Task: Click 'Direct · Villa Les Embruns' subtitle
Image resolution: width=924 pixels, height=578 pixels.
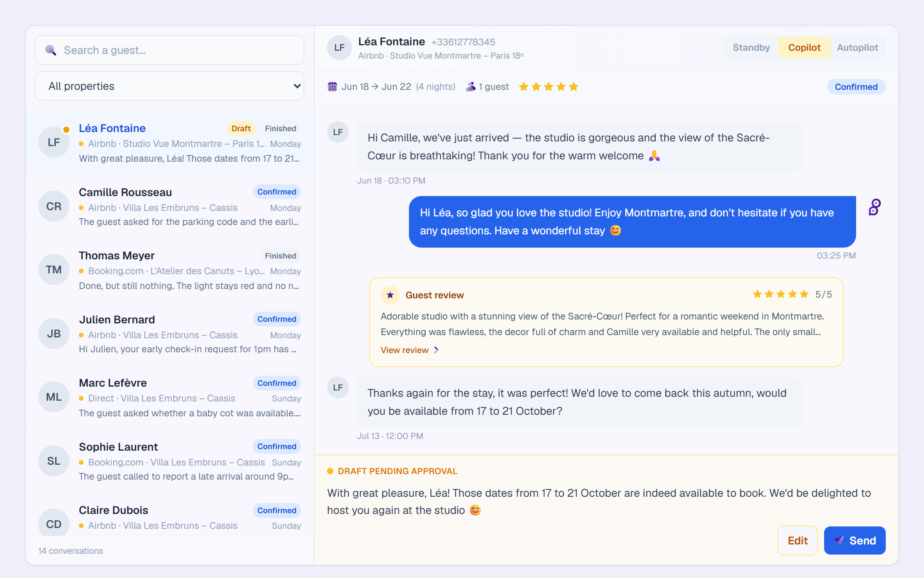Action: click(x=162, y=398)
